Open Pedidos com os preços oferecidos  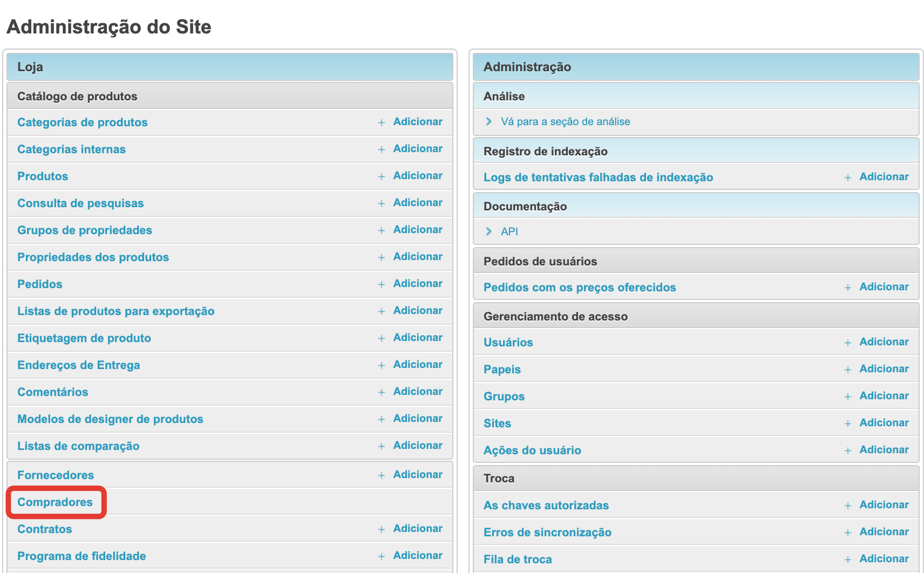click(579, 288)
